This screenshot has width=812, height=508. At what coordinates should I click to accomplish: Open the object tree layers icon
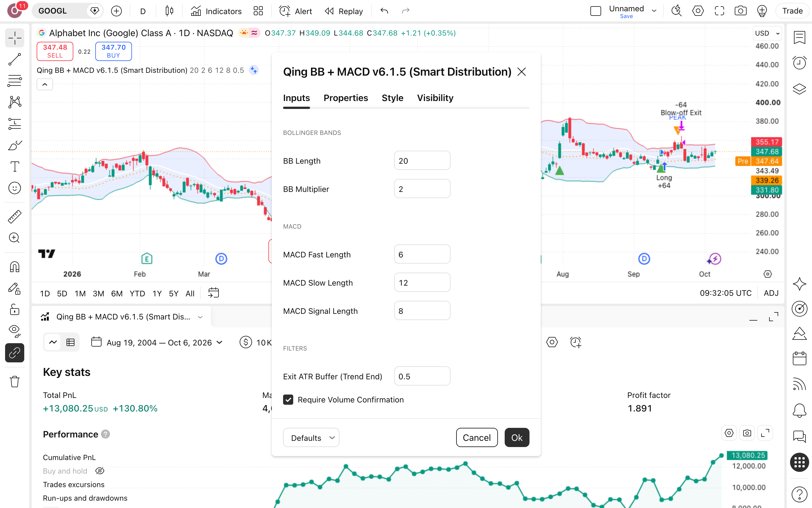(799, 89)
